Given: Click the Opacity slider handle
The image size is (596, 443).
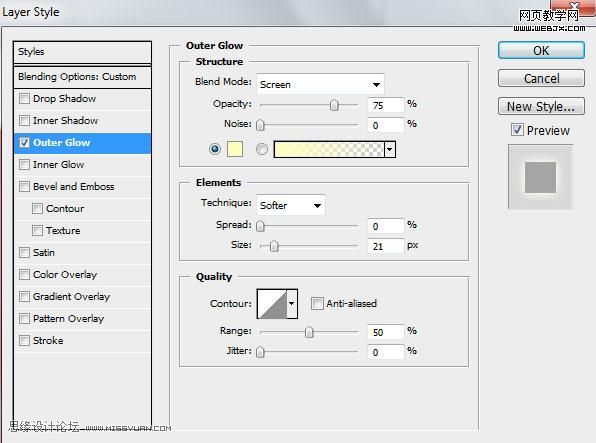Looking at the screenshot, I should (334, 105).
